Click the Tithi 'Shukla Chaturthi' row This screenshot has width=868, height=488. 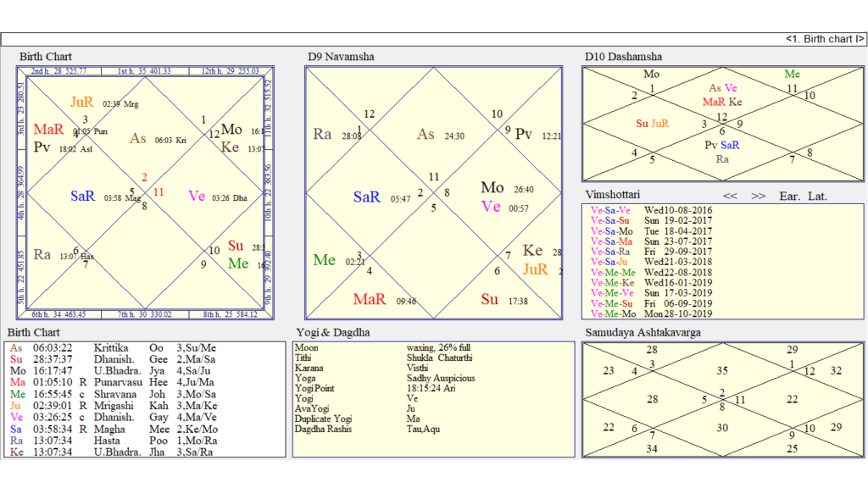click(x=384, y=358)
